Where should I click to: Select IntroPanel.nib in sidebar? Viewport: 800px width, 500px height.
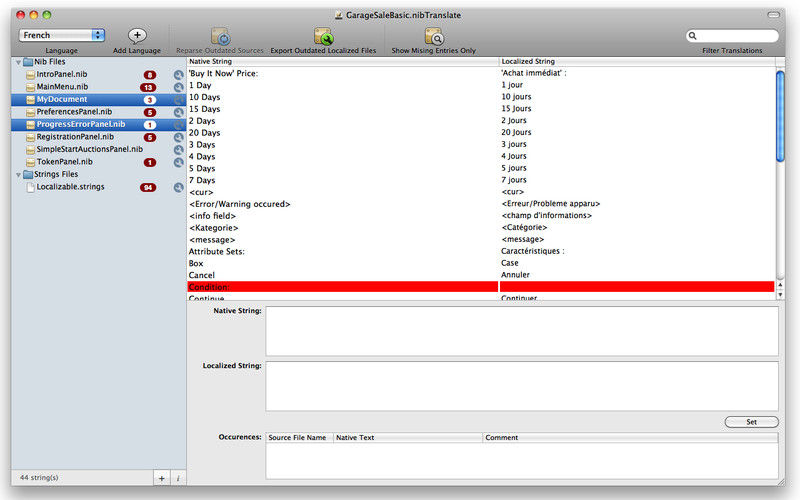pos(62,74)
